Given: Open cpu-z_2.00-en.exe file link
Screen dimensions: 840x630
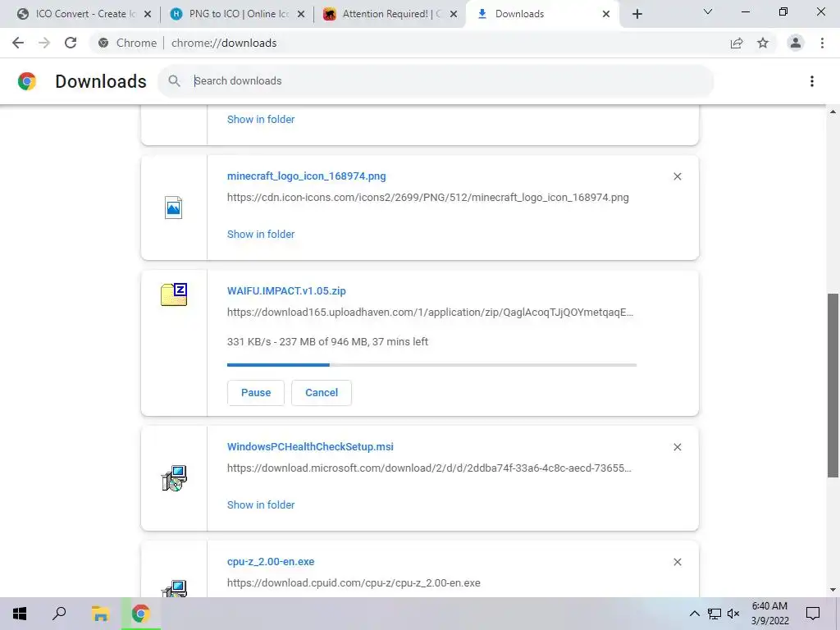Looking at the screenshot, I should point(271,561).
